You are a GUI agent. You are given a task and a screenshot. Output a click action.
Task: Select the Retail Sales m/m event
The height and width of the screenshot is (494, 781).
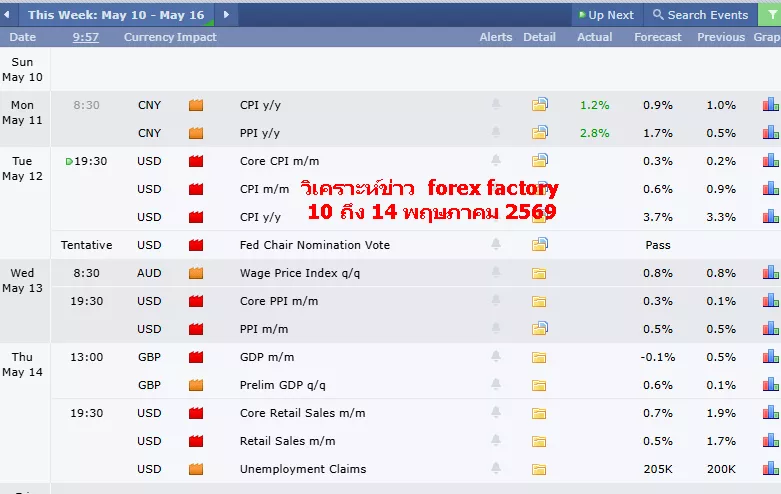click(287, 441)
